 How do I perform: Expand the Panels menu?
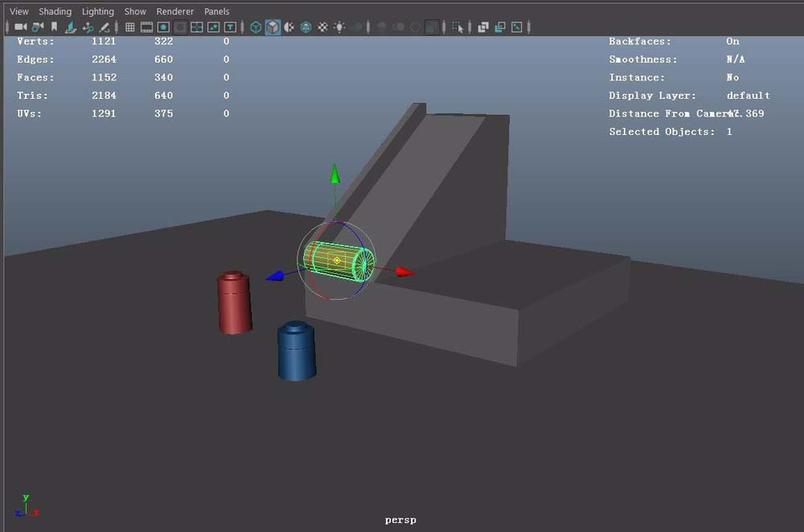(216, 11)
